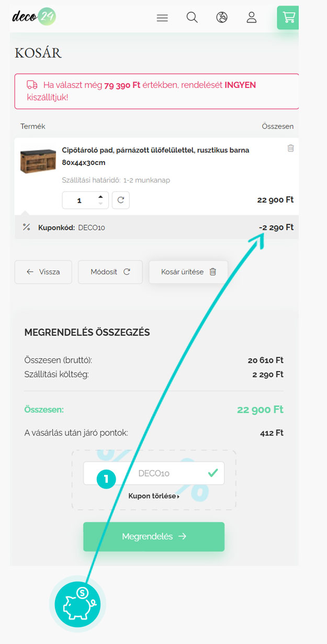Open the green shopping cart button
This screenshot has width=327, height=644.
click(288, 17)
